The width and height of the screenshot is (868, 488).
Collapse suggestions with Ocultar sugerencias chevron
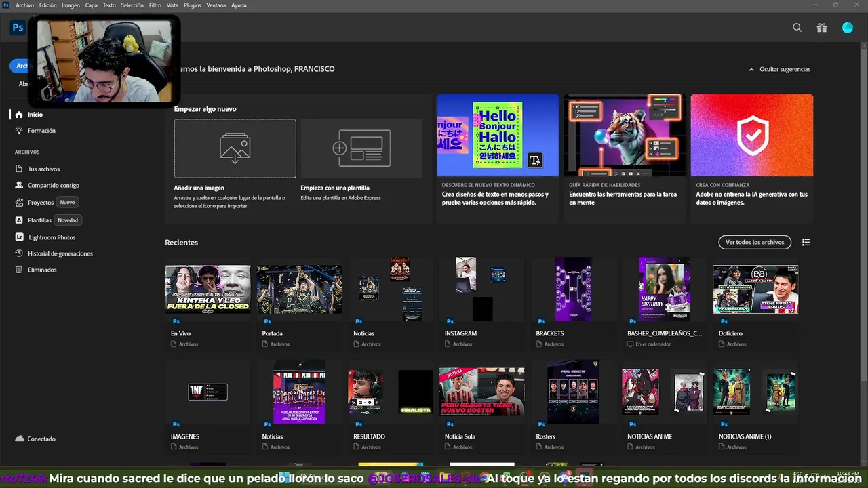pos(751,69)
